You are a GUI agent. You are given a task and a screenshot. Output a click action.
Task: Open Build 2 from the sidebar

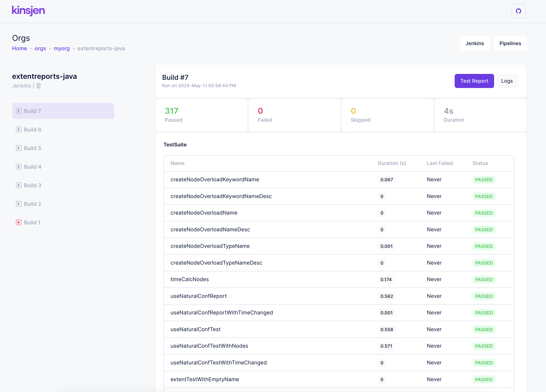(x=32, y=204)
